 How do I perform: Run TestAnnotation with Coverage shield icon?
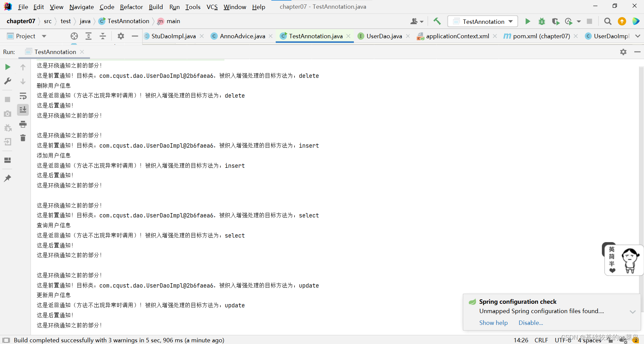(555, 21)
